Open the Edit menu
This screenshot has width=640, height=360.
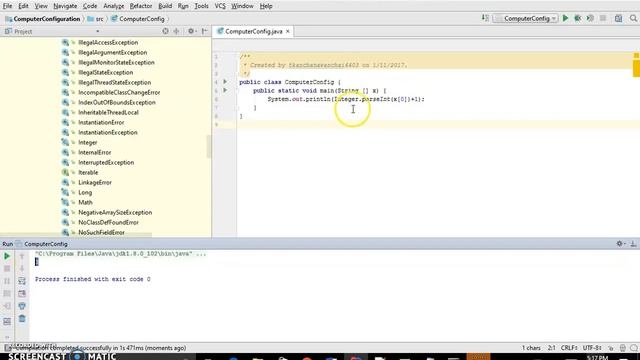(23, 6)
